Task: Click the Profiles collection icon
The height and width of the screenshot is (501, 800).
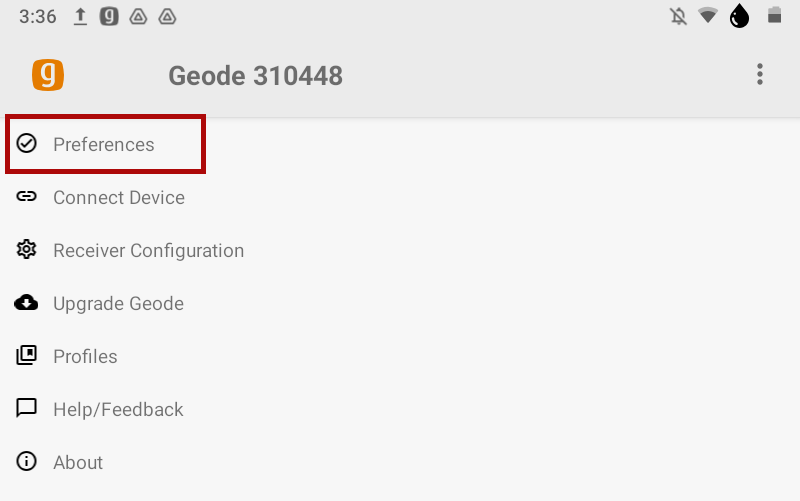Action: pyautogui.click(x=27, y=356)
